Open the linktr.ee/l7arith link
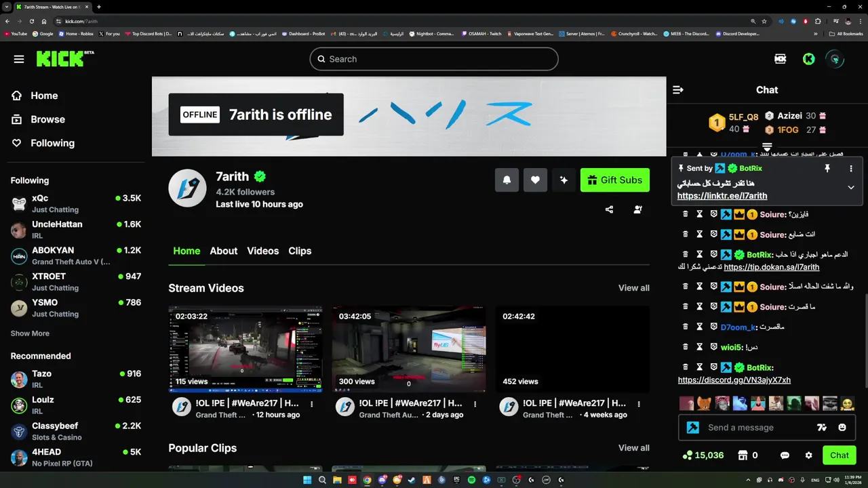Screen dimensions: 868x488 click(x=722, y=196)
